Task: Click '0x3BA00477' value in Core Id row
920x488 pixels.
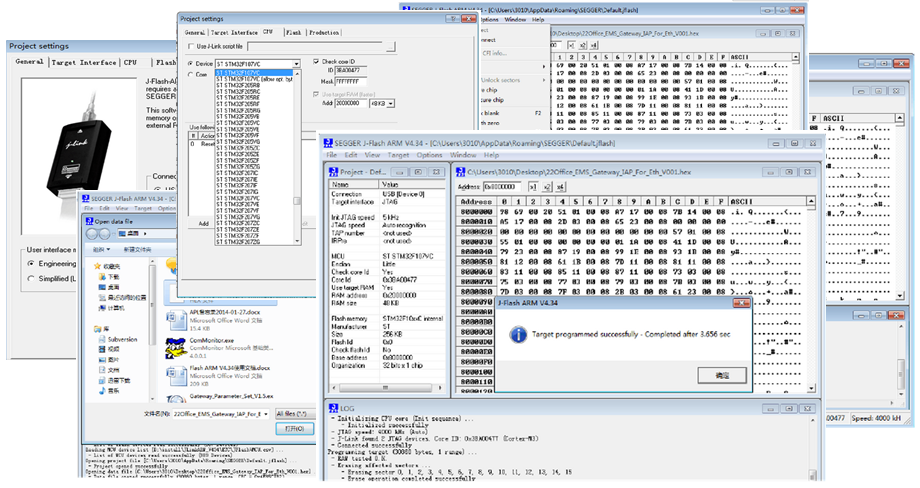Action: 400,280
